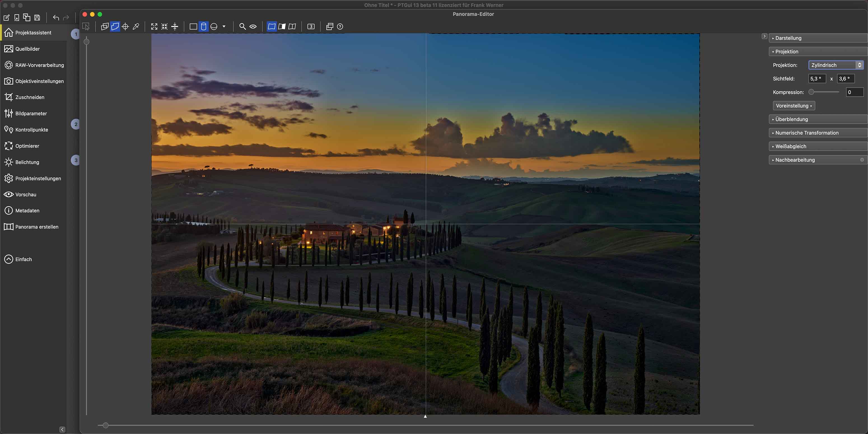Go to Kontrollpunkte

(x=33, y=130)
